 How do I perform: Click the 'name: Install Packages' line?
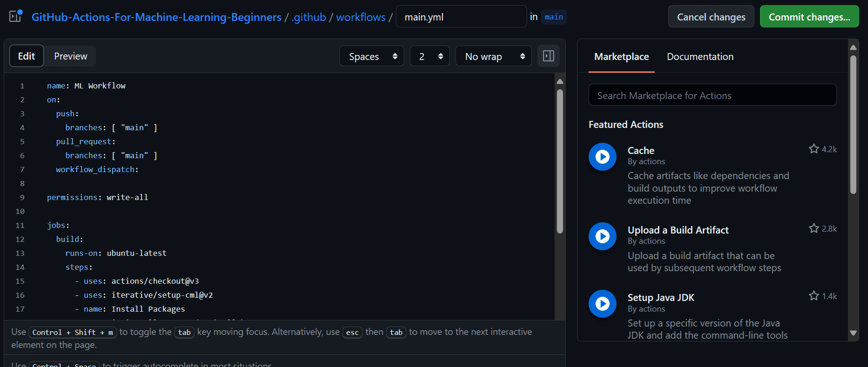130,309
